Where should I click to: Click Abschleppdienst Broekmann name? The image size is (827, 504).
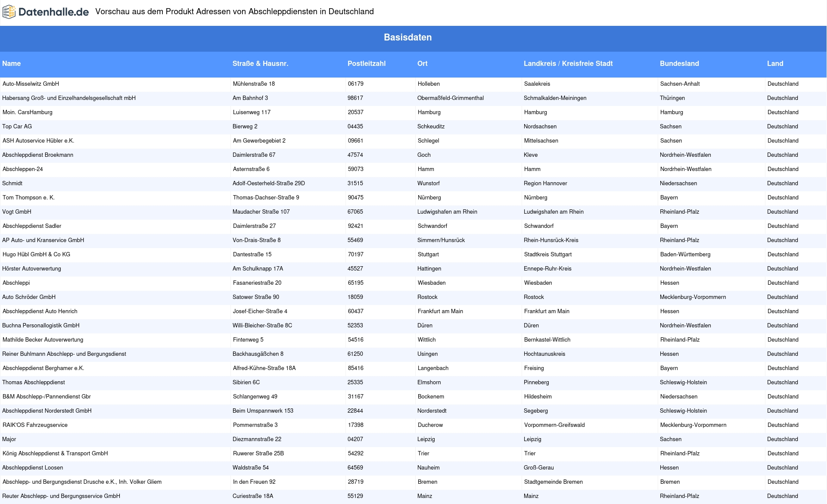coord(37,155)
